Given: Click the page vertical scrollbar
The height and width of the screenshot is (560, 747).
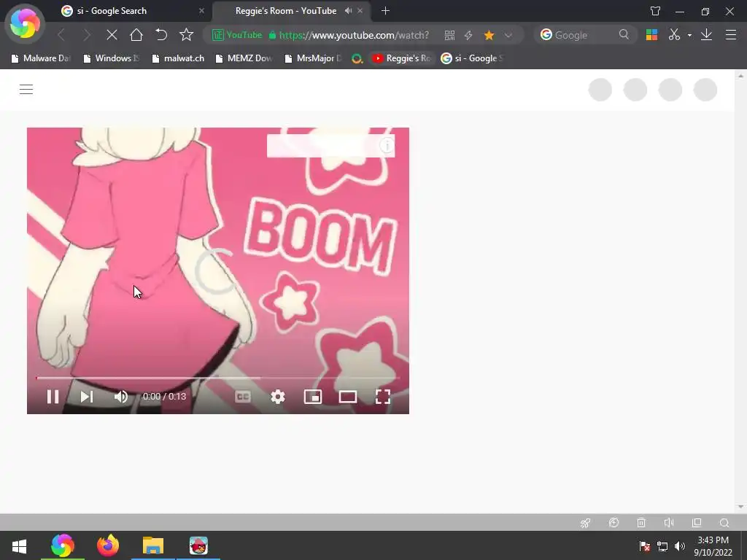Looking at the screenshot, I should 740,291.
